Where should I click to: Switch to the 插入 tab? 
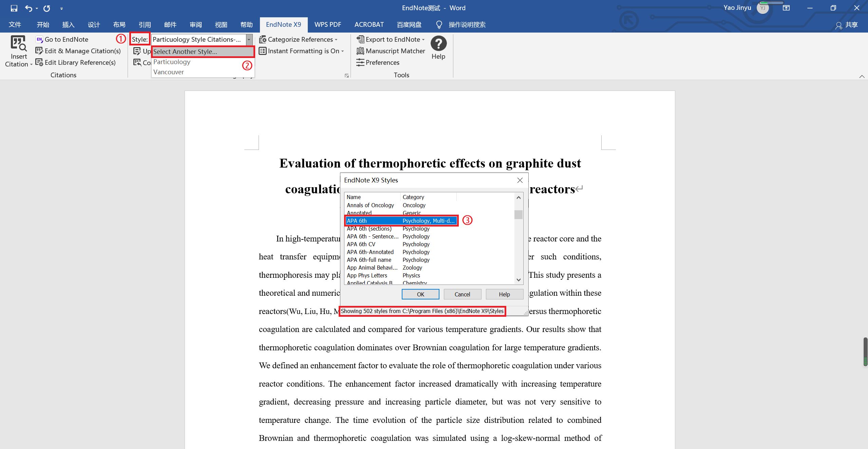[x=68, y=25]
